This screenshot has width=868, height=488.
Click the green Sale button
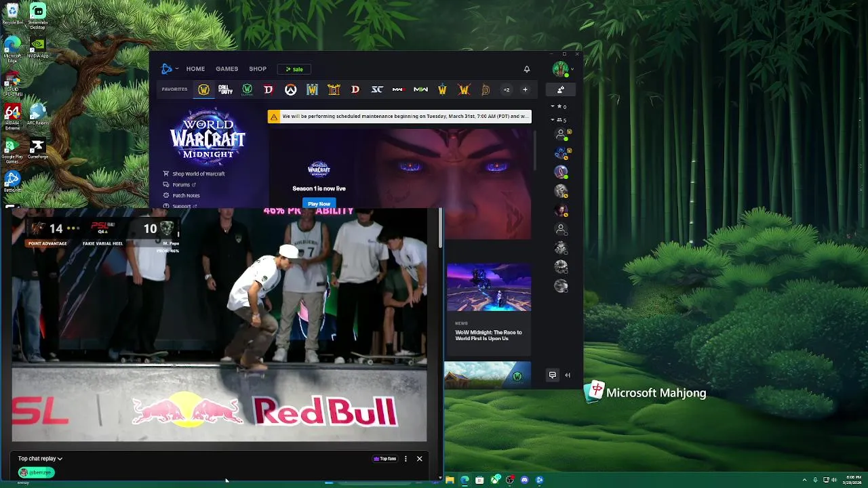coord(294,69)
